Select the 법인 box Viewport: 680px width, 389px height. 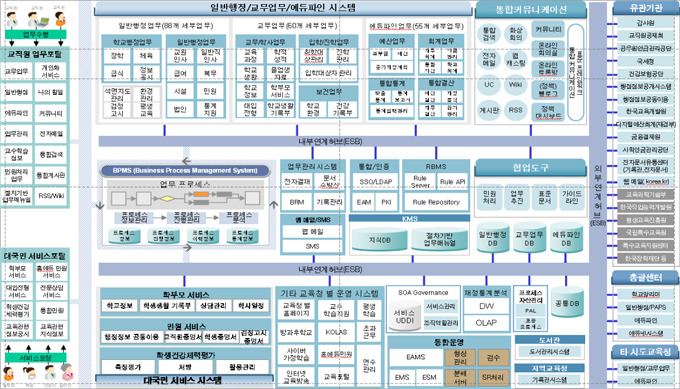(180, 109)
